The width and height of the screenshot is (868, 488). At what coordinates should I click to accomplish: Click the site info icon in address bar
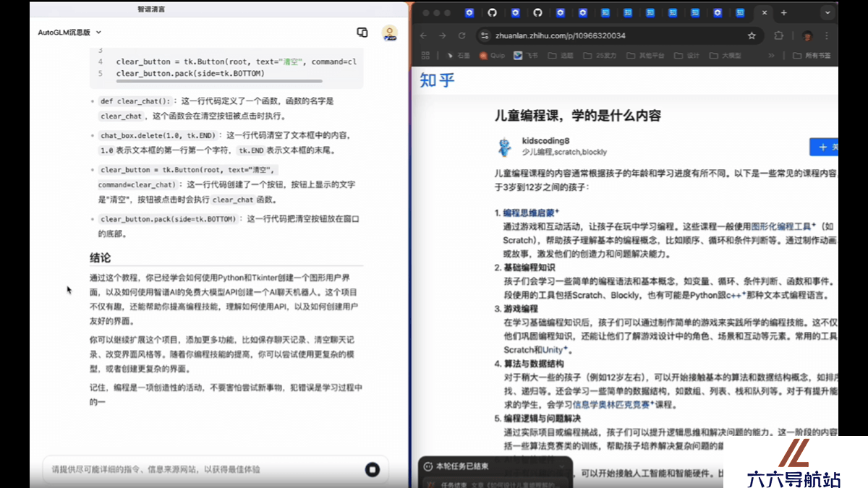[485, 35]
